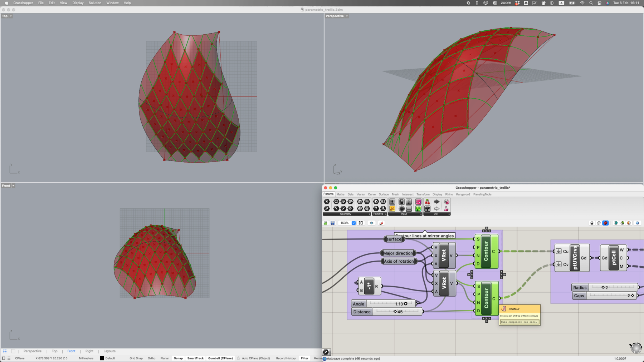Open the Top viewport name dropdown arrow
644x362 pixels.
click(11, 16)
